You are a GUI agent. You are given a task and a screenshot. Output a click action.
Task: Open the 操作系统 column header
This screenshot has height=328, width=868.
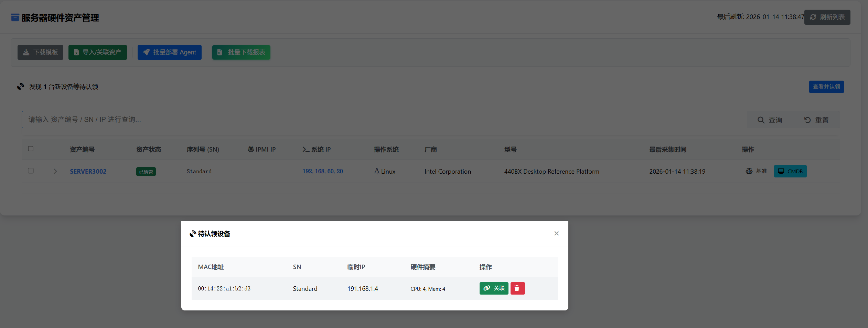pos(386,149)
